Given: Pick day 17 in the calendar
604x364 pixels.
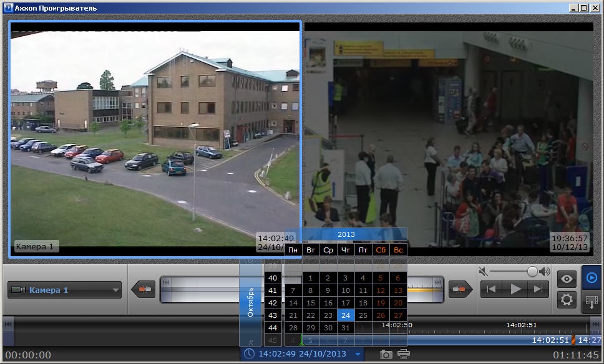Looking at the screenshot, I should click(x=345, y=303).
